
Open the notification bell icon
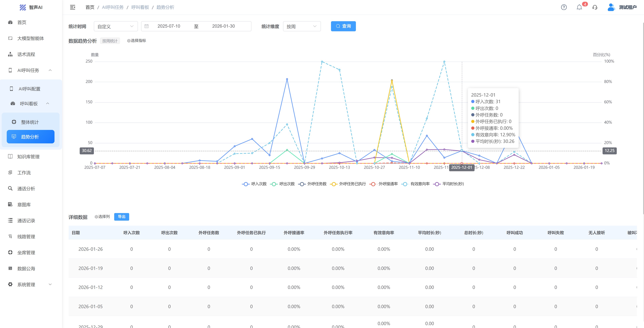pyautogui.click(x=579, y=7)
